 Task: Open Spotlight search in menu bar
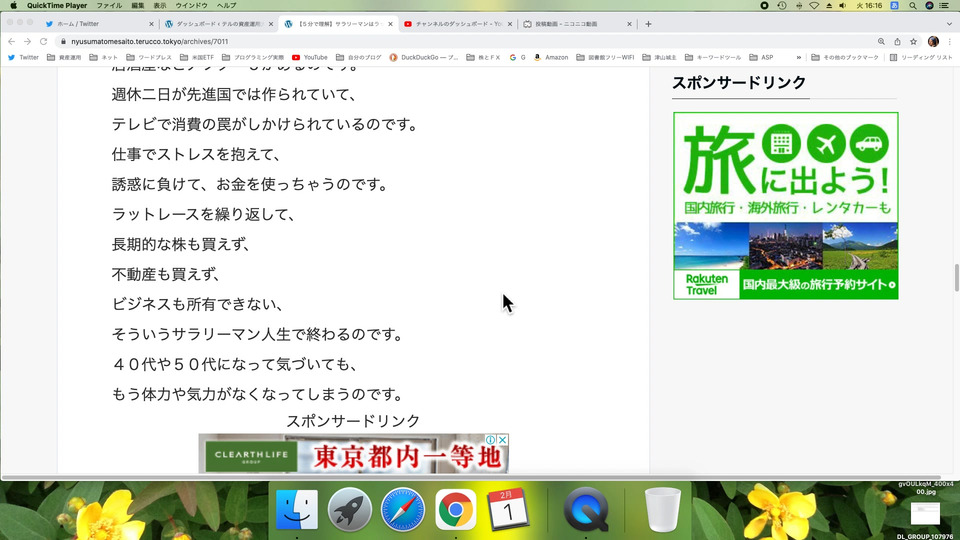click(913, 6)
